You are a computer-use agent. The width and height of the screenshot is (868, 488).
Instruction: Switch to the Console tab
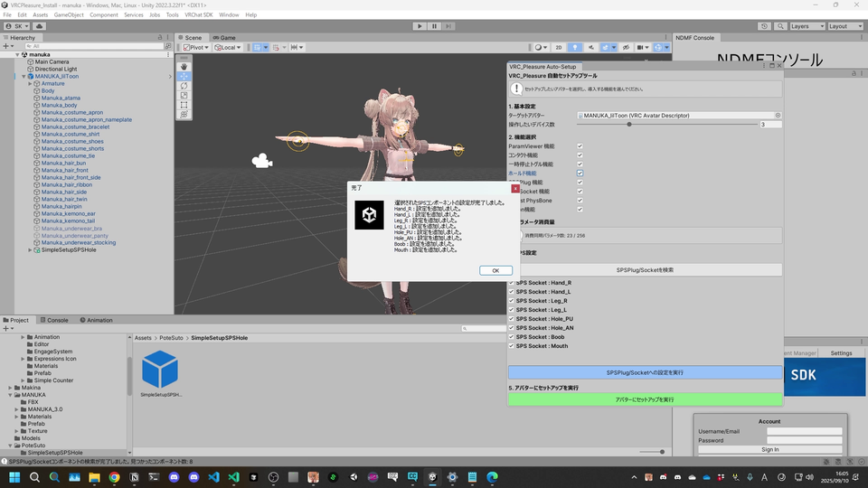pos(54,320)
